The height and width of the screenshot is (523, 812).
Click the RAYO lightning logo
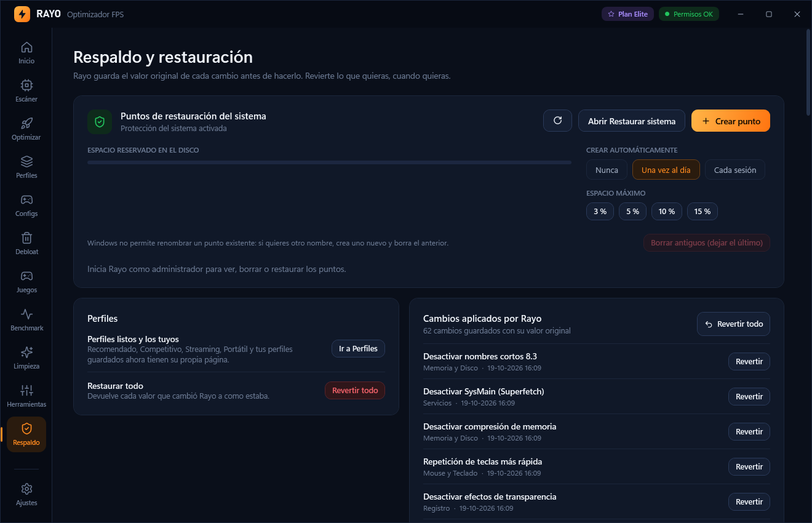pos(22,14)
